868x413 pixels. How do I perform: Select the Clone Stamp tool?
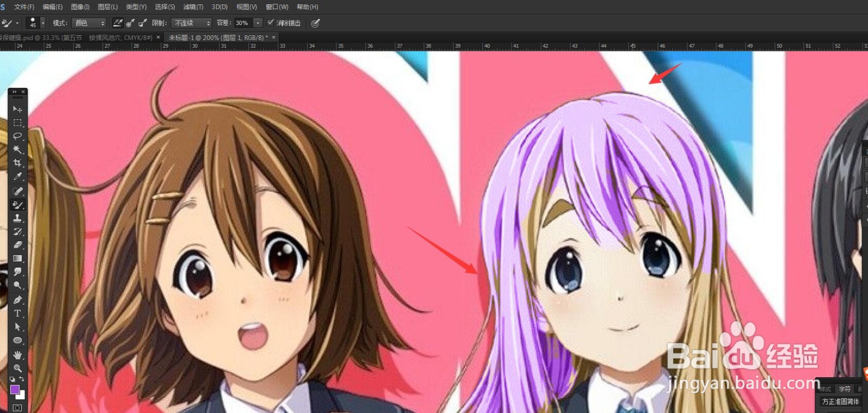(17, 218)
